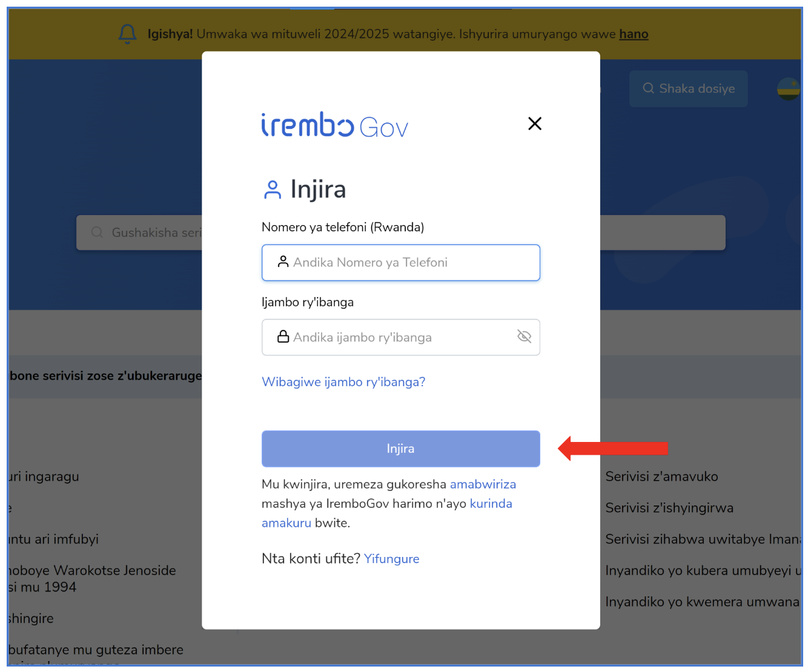808x672 pixels.
Task: Click the lock icon in password field
Action: (x=283, y=336)
